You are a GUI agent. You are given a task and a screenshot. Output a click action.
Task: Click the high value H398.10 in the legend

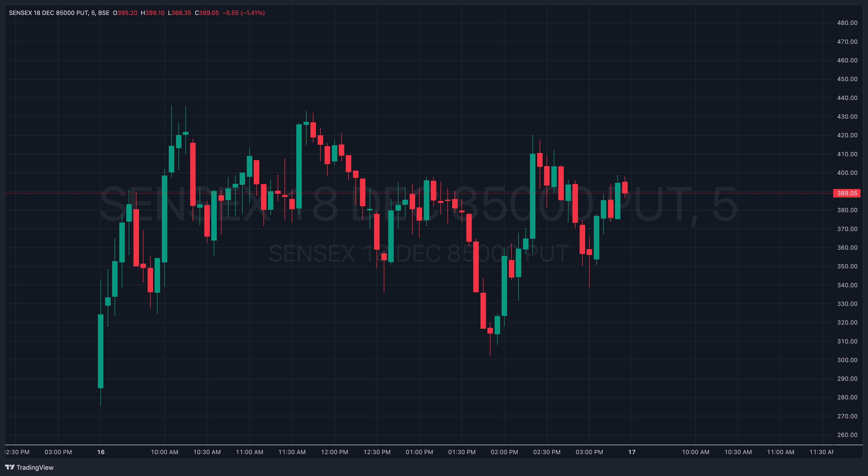(x=152, y=13)
